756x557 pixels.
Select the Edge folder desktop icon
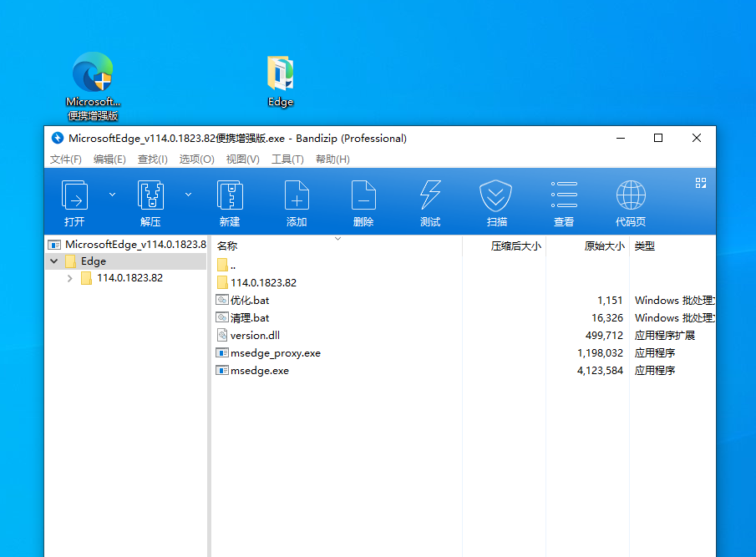281,82
